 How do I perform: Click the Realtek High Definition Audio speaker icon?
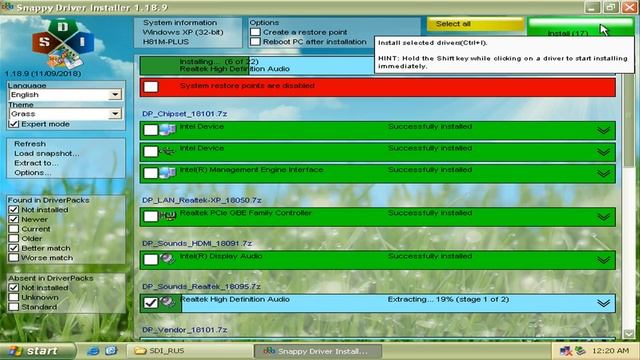click(168, 302)
